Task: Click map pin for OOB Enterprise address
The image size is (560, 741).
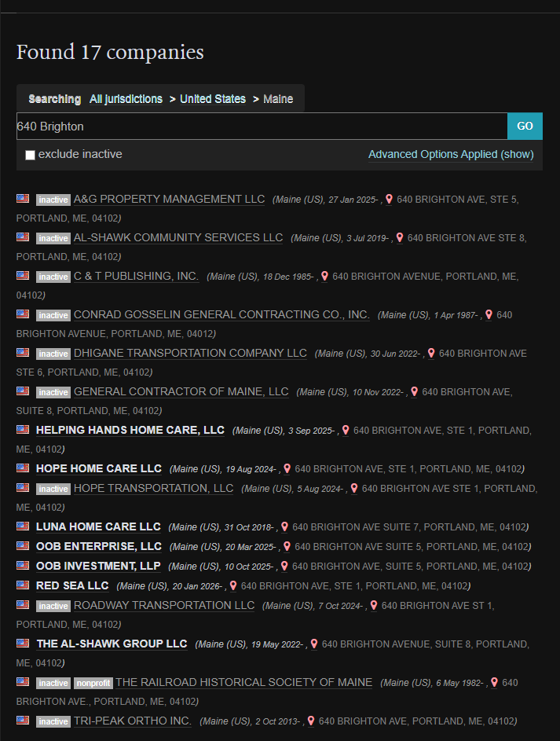Action: coord(287,547)
